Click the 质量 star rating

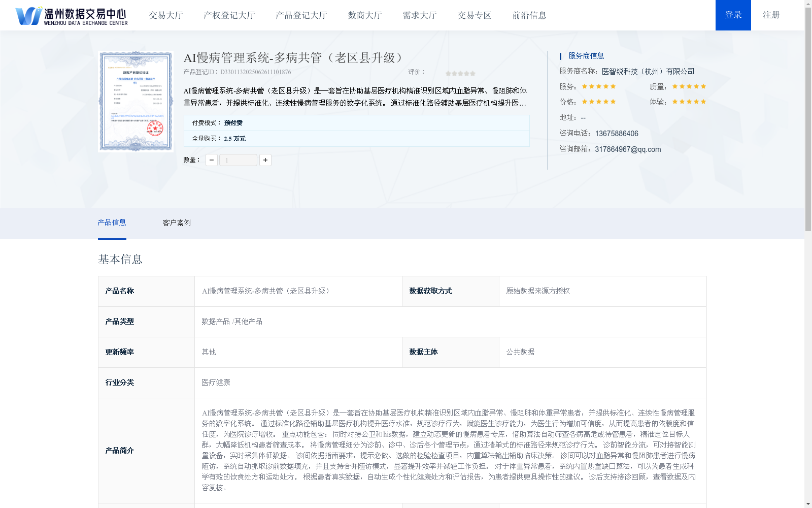click(689, 86)
